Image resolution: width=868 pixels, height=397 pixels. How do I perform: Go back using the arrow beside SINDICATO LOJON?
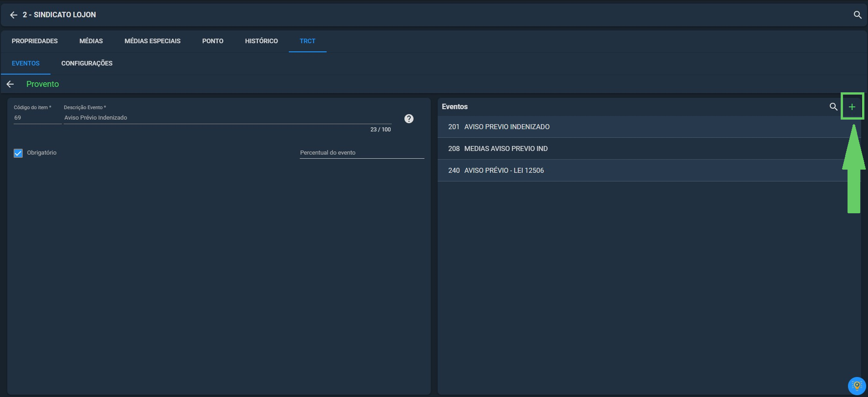tap(14, 15)
